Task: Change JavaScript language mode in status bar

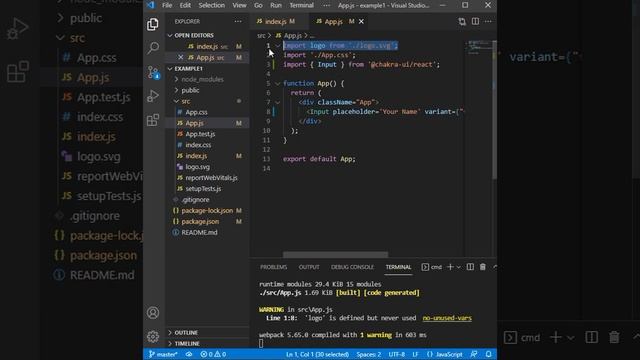Action: click(445, 354)
